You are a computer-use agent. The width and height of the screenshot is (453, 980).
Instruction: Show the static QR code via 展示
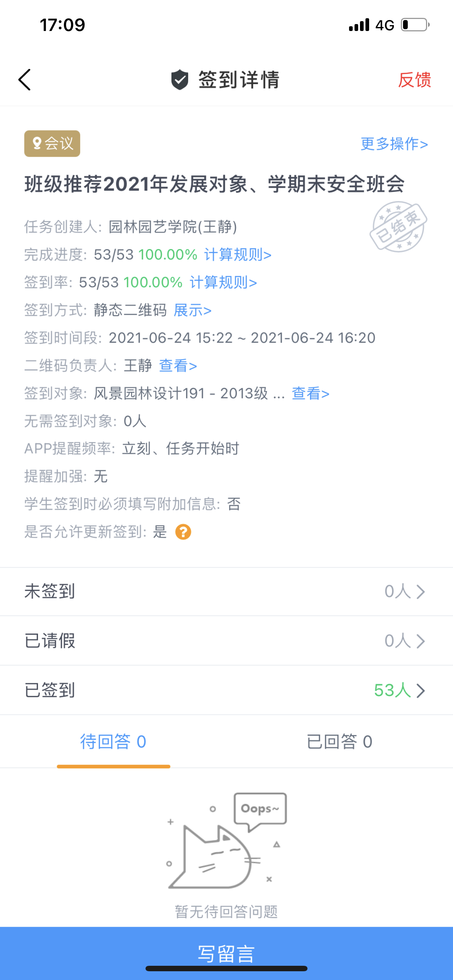click(x=192, y=310)
